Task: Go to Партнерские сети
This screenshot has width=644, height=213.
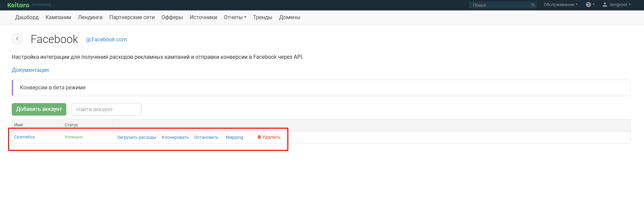Action: (x=132, y=17)
